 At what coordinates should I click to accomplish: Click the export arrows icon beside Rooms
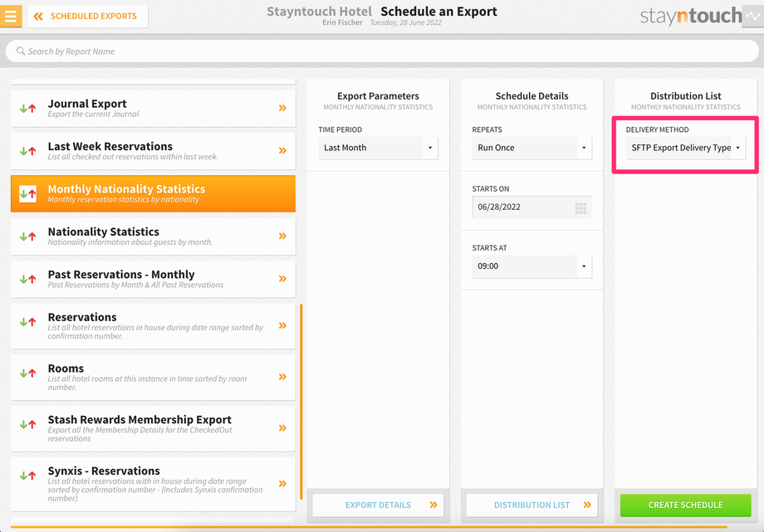tap(27, 373)
